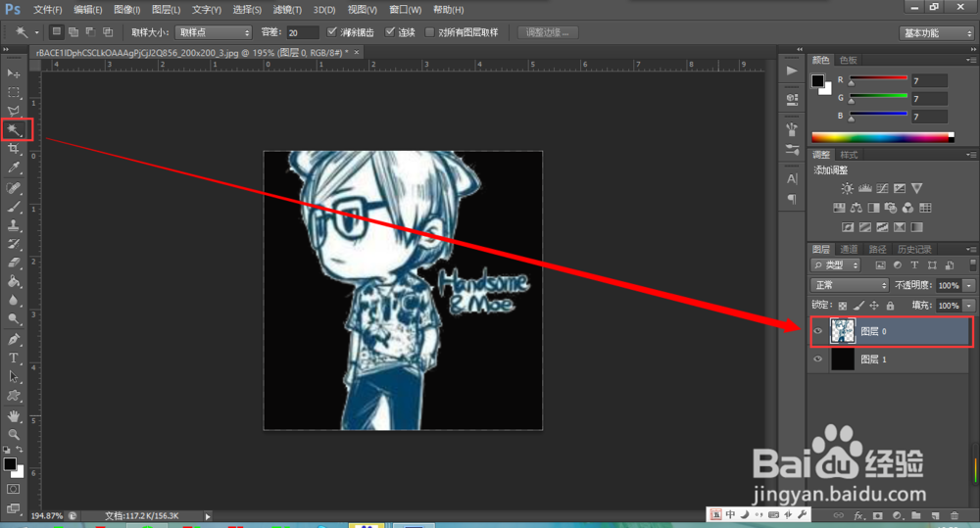Select the Eyedropper tool
This screenshot has width=980, height=528.
tap(13, 168)
